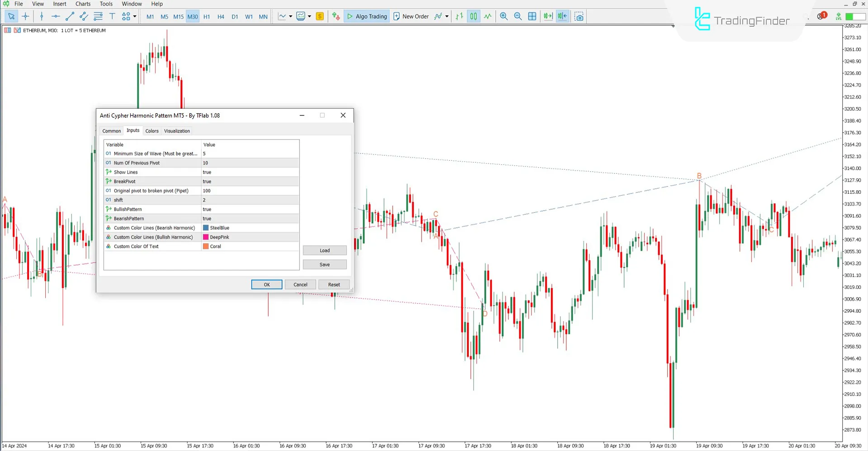Open the Charts menu

(82, 4)
